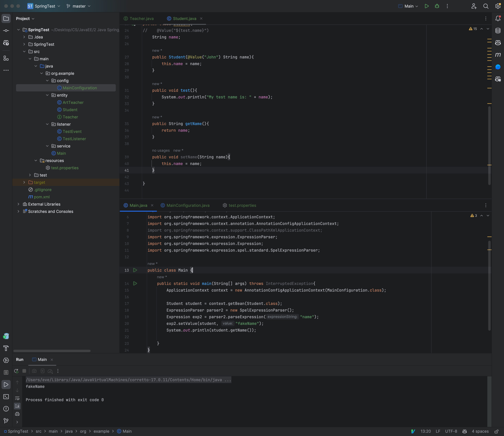Open IDE Settings via the gear icon
504x436 pixels.
(498, 6)
